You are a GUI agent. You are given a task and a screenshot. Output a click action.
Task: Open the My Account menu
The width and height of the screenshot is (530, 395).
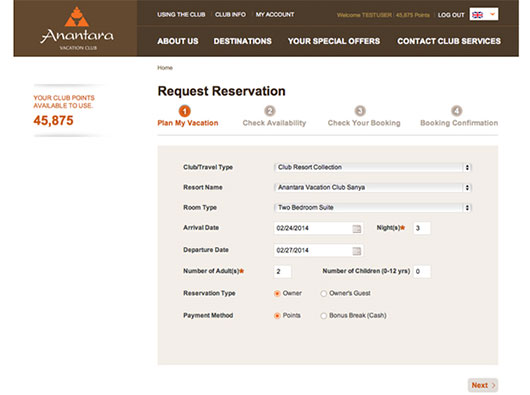(275, 15)
